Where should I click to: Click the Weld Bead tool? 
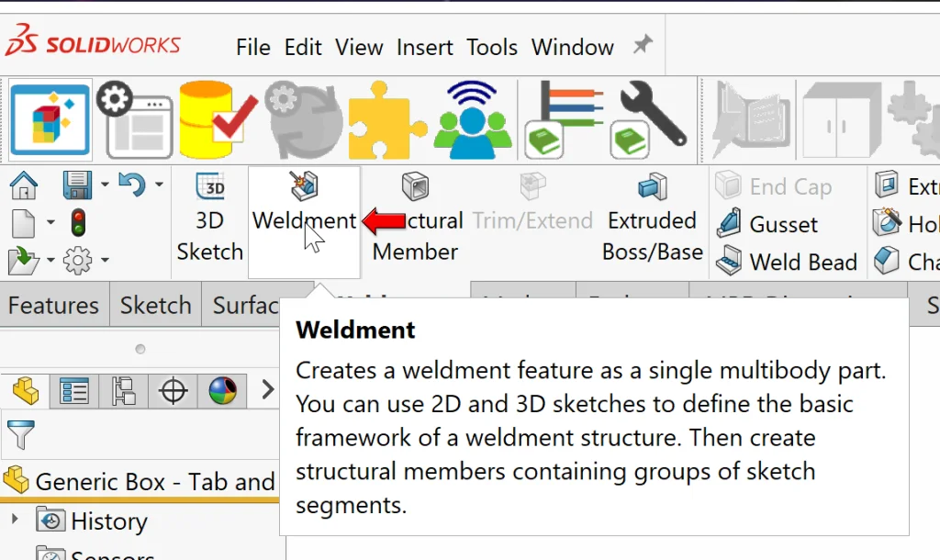tap(788, 262)
